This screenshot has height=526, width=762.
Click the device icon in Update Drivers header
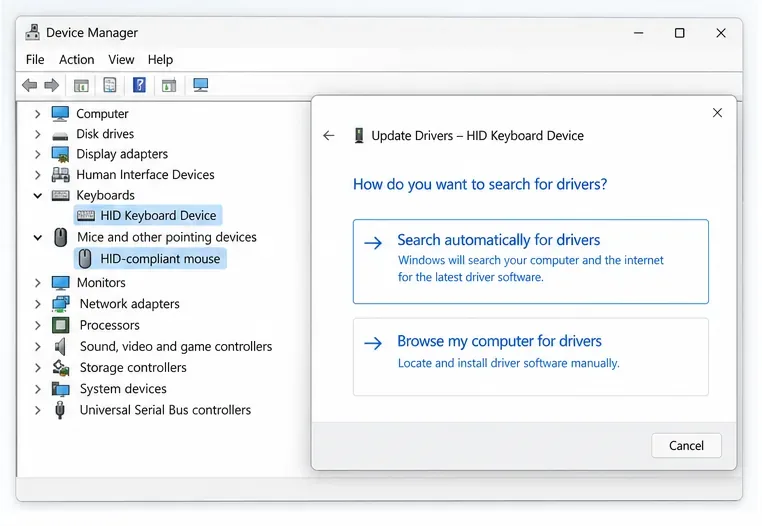[359, 136]
